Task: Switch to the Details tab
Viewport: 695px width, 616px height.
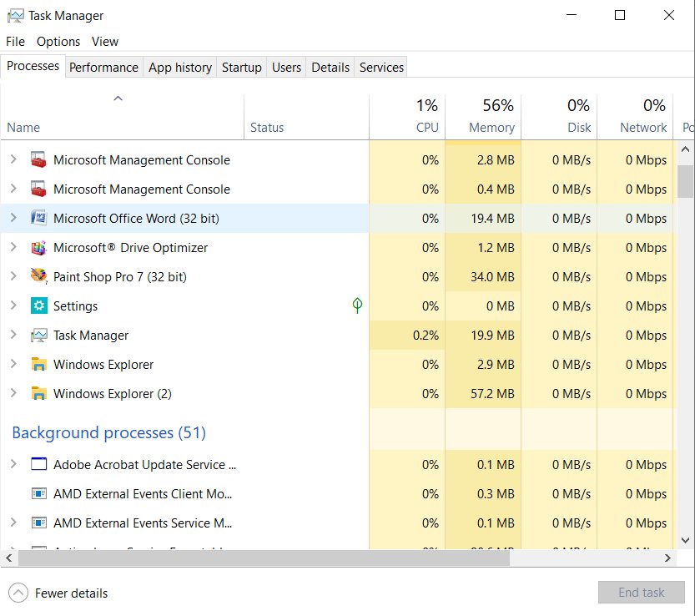Action: point(330,68)
